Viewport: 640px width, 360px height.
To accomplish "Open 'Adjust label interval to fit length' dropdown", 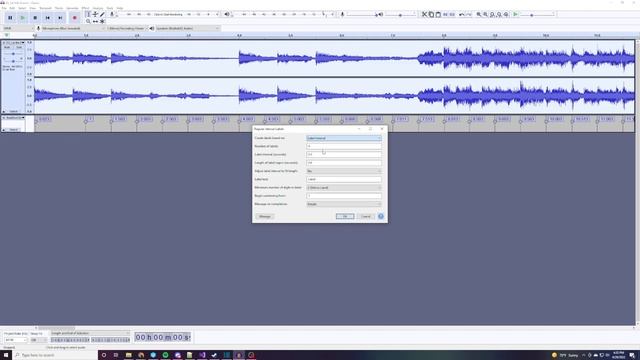I will pos(344,171).
